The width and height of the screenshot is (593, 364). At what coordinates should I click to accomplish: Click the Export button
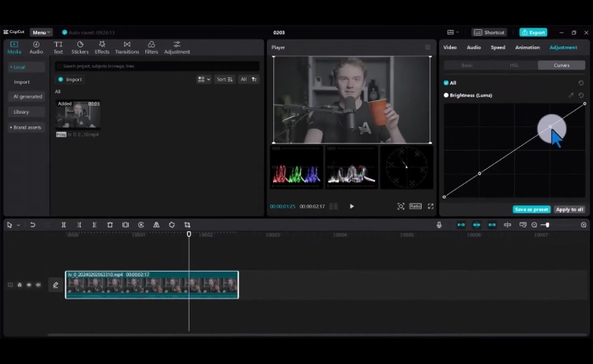coord(533,32)
